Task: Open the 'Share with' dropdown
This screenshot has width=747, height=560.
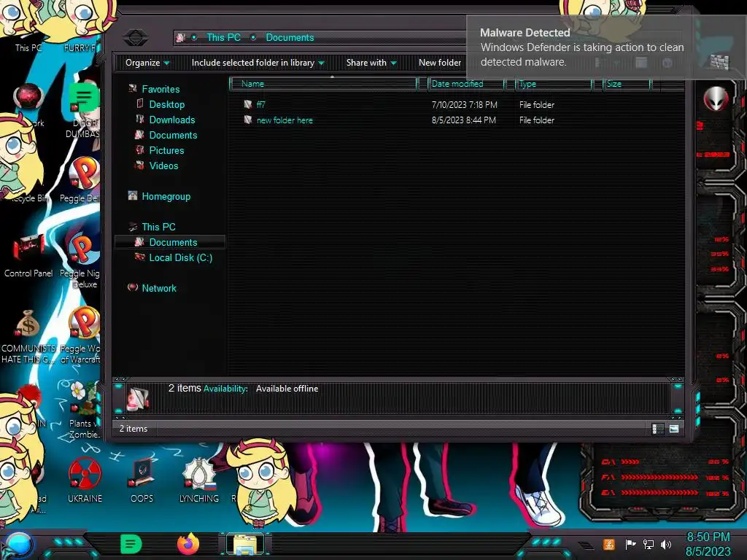Action: pos(371,63)
